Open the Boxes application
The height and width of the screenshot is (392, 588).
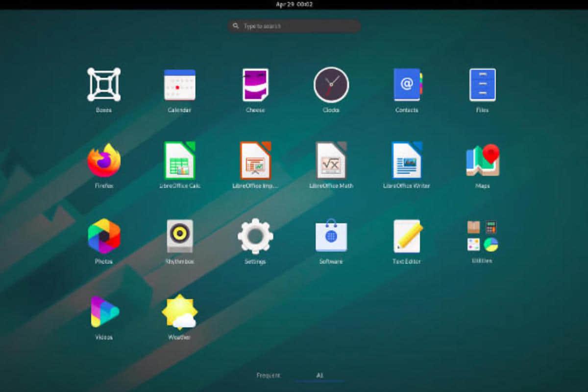[104, 85]
